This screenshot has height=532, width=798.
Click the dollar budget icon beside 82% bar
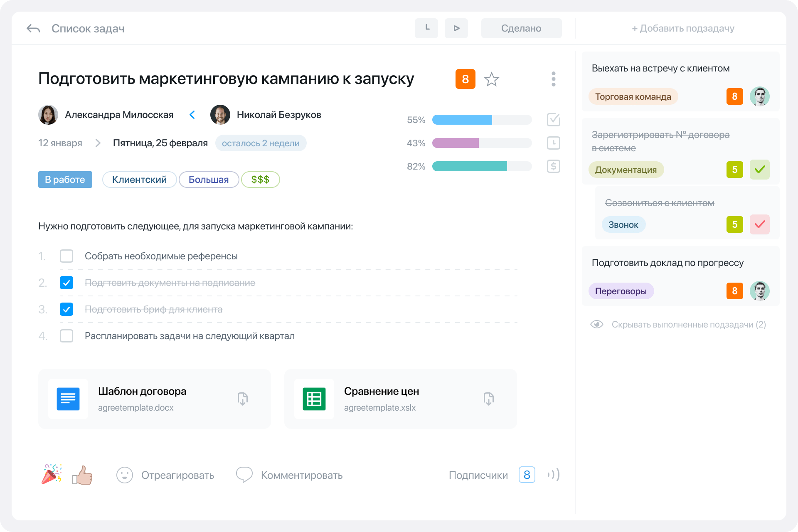tap(553, 166)
